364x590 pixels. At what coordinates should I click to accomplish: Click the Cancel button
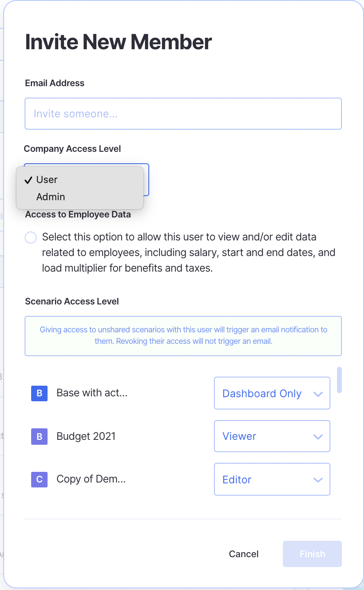coord(243,554)
